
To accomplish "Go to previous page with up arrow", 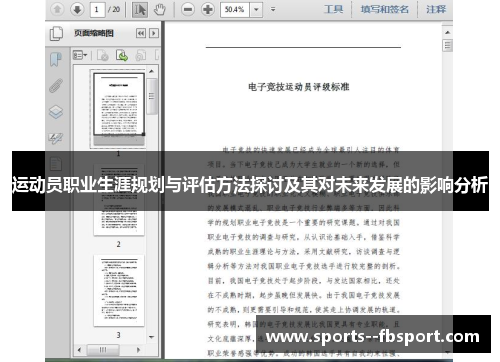I will pos(57,9).
